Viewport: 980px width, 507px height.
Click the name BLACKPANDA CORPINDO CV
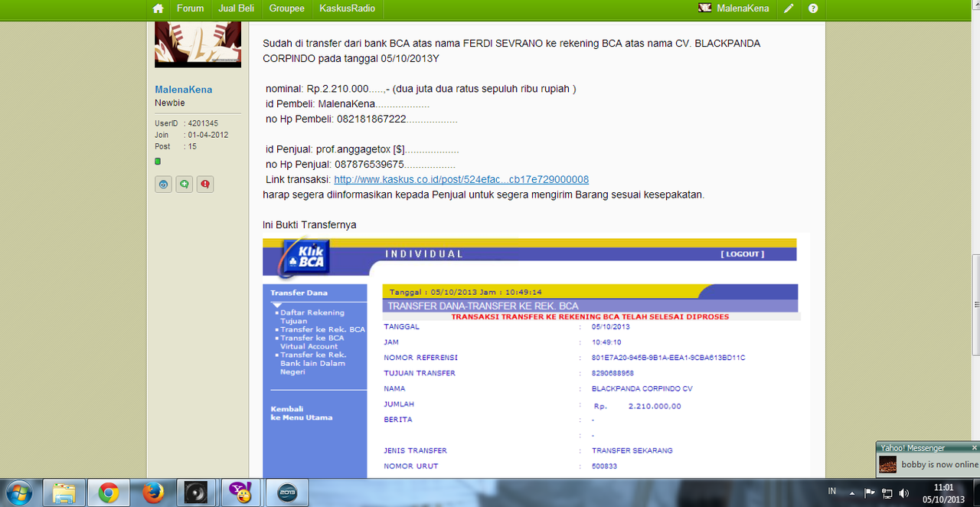coord(642,388)
